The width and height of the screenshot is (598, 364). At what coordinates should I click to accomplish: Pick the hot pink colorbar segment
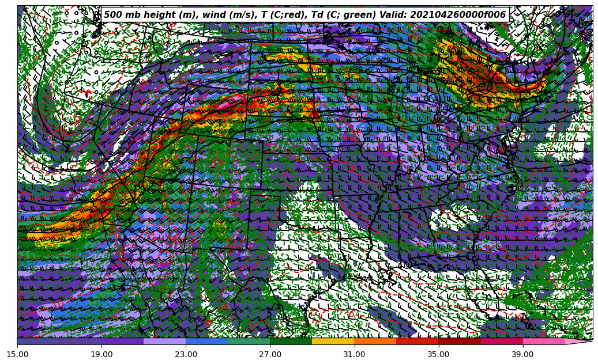[544, 342]
